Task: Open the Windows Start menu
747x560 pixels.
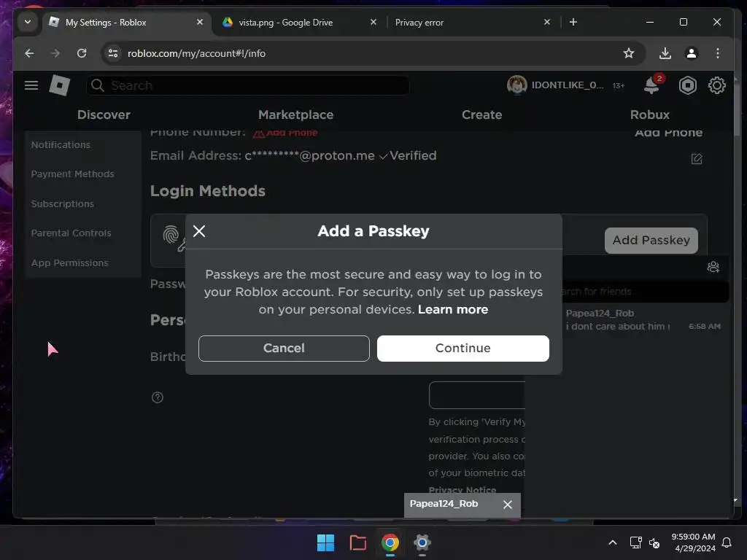Action: click(325, 542)
